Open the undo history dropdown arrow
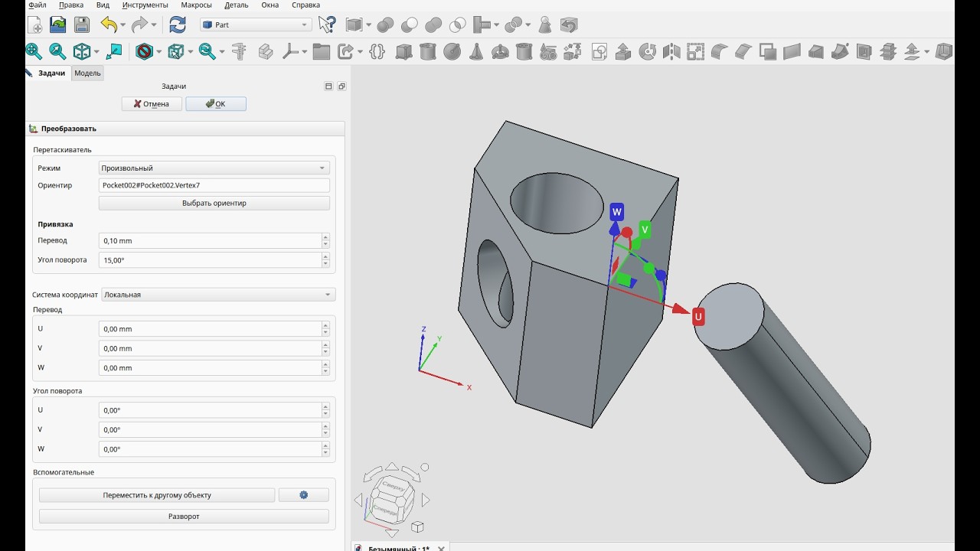This screenshot has width=980, height=551. [122, 25]
